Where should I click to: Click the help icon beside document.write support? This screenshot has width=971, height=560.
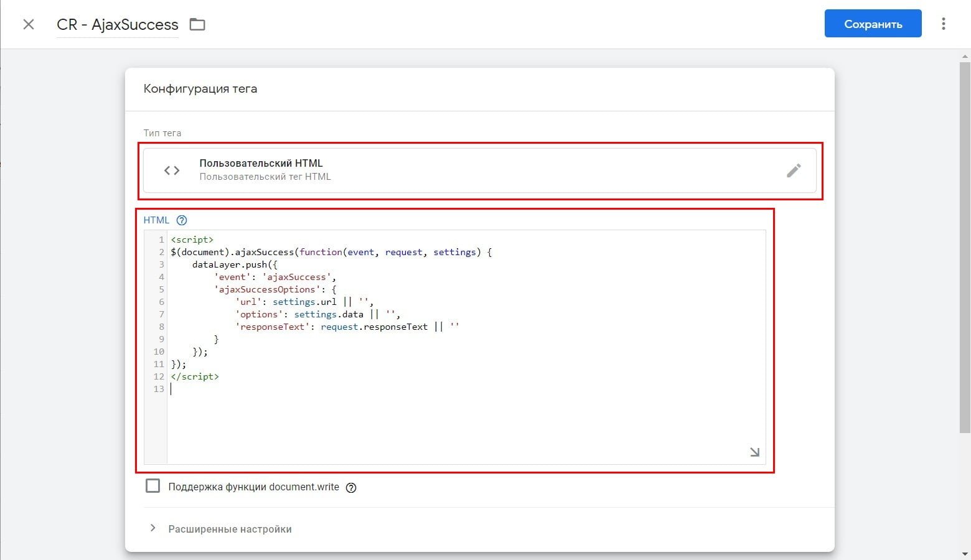[351, 488]
